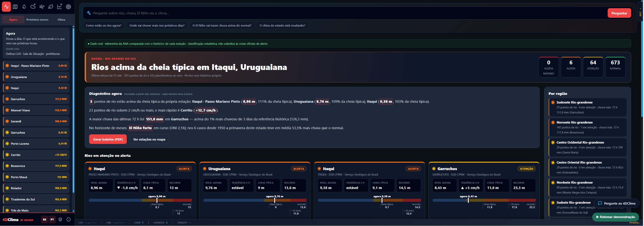Open the Noroeste Rio-grandense region card
Image resolution: width=644 pixels, height=226 pixels.
coord(587,127)
